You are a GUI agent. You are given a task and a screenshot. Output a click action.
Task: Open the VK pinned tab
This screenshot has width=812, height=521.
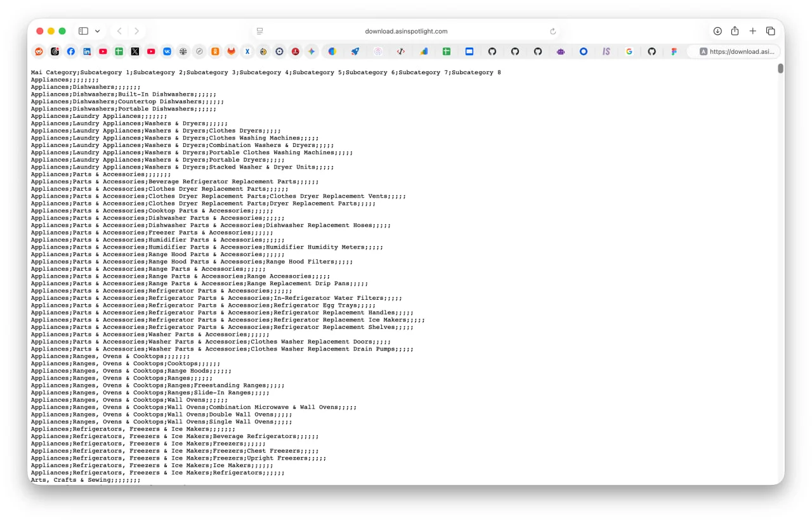[167, 51]
